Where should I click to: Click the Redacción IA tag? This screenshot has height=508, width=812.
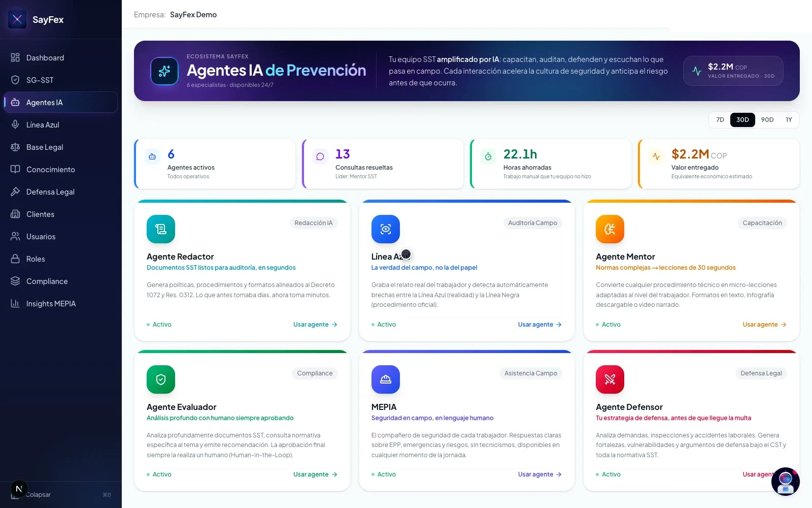coord(314,223)
